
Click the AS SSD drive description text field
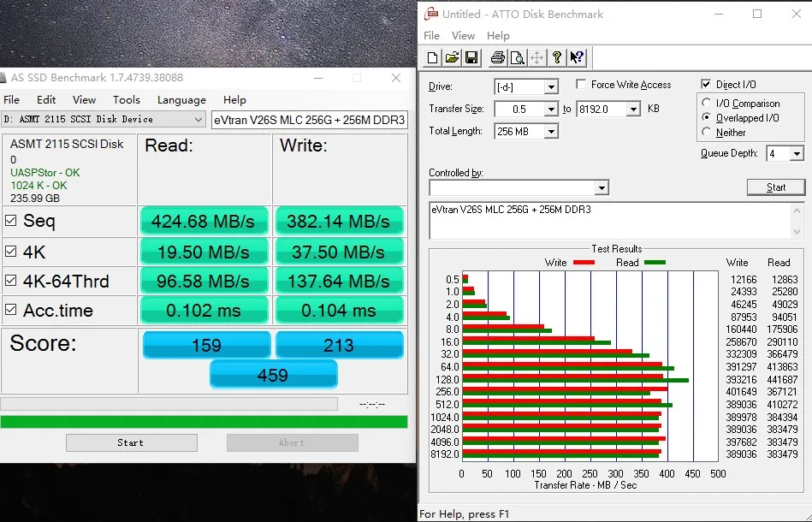tap(309, 120)
